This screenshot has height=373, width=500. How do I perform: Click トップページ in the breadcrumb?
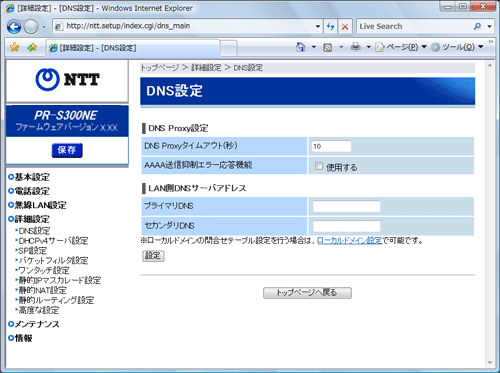(x=160, y=68)
